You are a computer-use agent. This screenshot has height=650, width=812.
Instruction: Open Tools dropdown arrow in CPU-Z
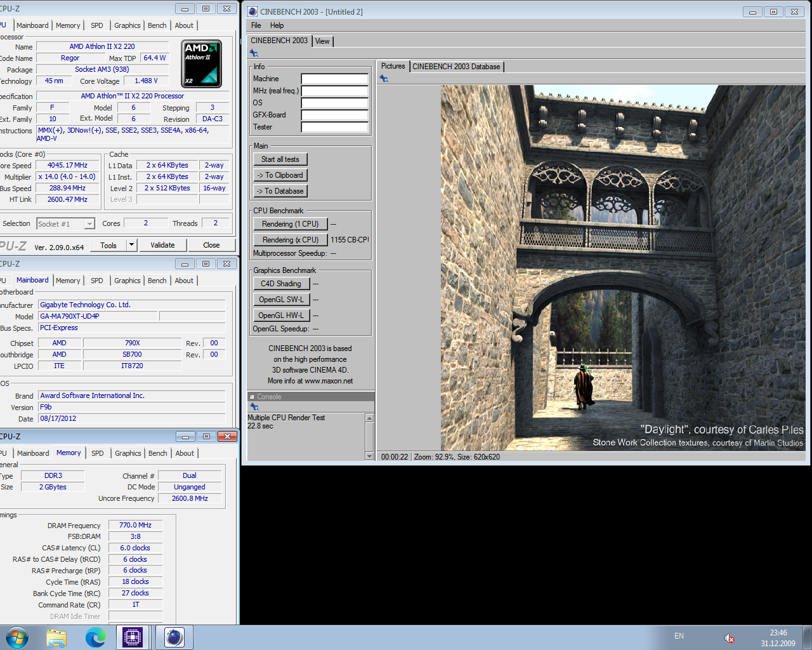[131, 245]
